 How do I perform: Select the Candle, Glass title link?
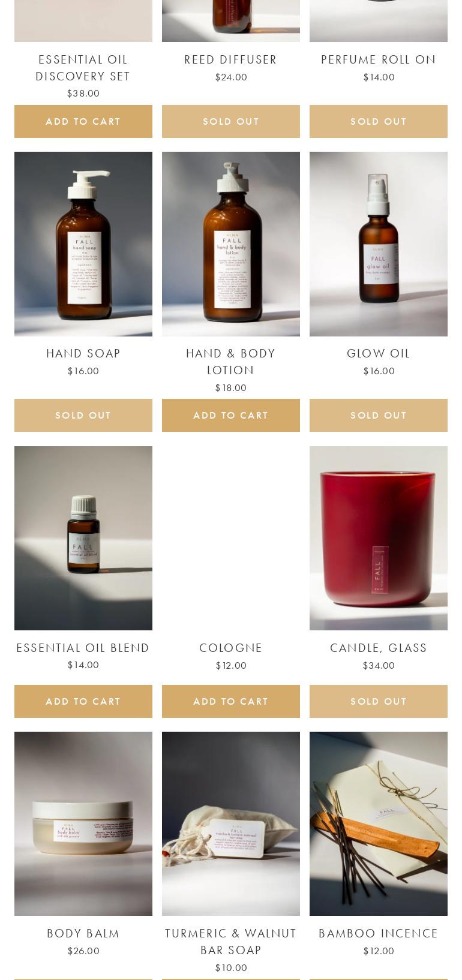(x=379, y=648)
